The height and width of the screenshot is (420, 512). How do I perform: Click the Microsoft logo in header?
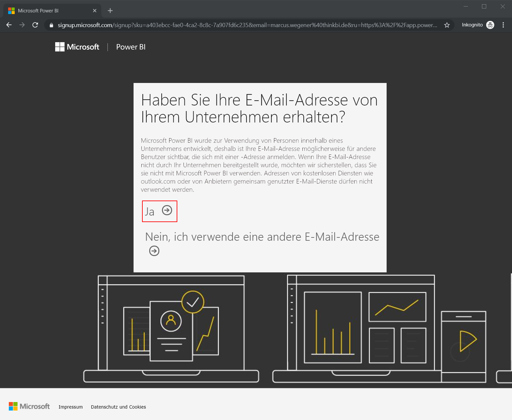(x=77, y=47)
